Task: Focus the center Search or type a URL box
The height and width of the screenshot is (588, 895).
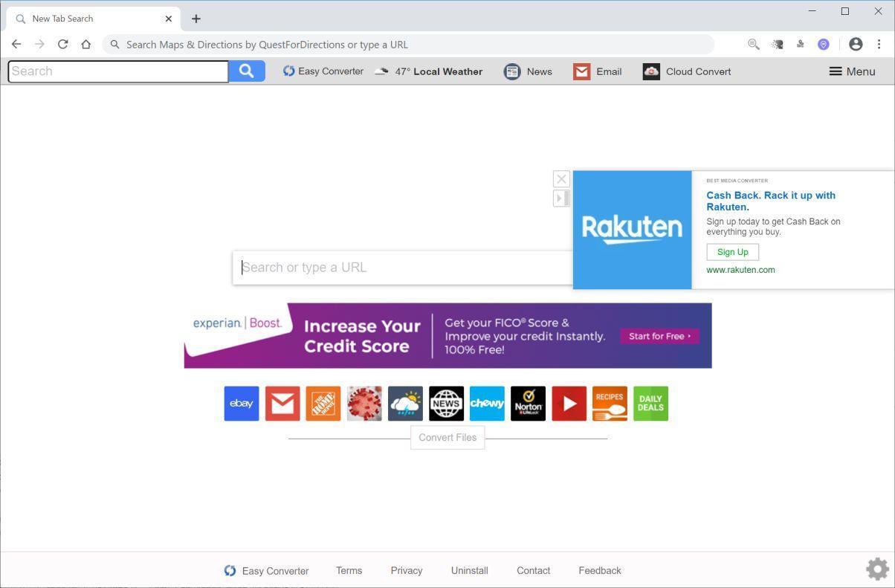Action: point(403,268)
